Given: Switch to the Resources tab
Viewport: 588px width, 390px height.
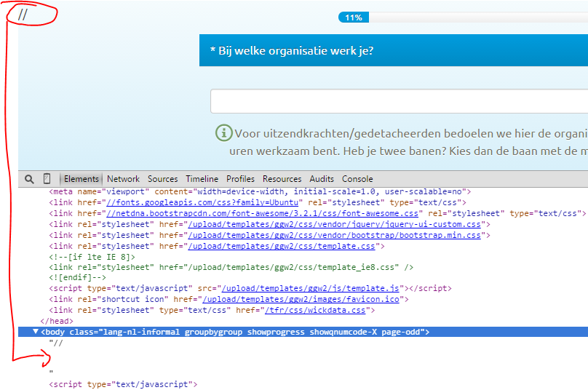Looking at the screenshot, I should pos(282,179).
